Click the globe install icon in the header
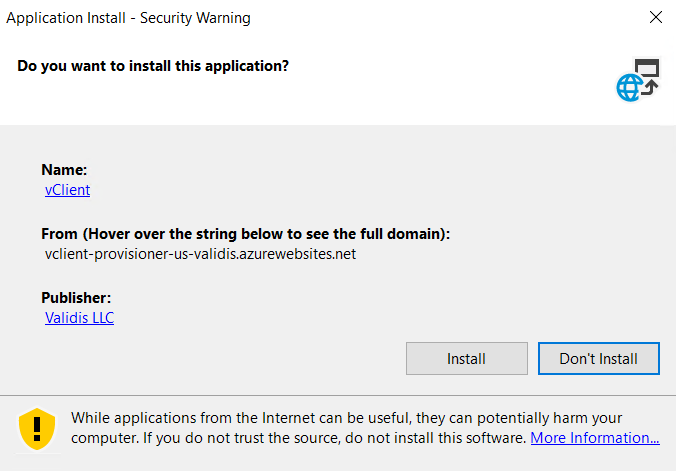The height and width of the screenshot is (471, 676). pos(637,80)
